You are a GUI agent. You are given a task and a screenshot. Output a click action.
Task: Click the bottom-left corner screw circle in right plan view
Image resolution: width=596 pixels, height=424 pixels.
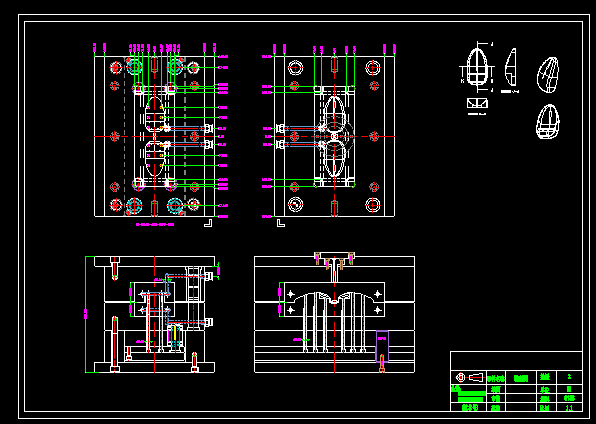(x=295, y=205)
